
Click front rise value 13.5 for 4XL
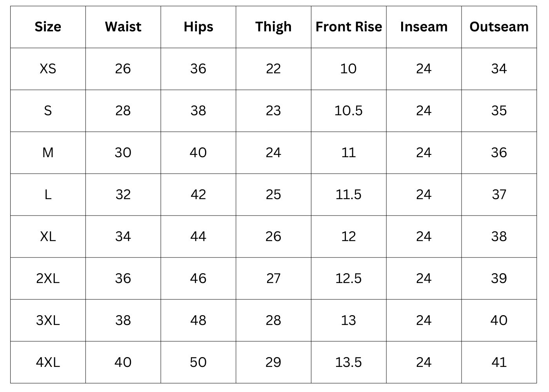click(349, 362)
